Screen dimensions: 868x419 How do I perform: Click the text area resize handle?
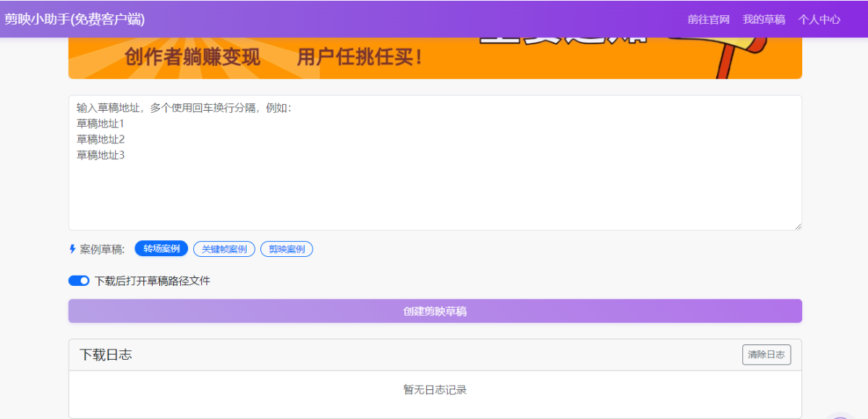point(798,227)
